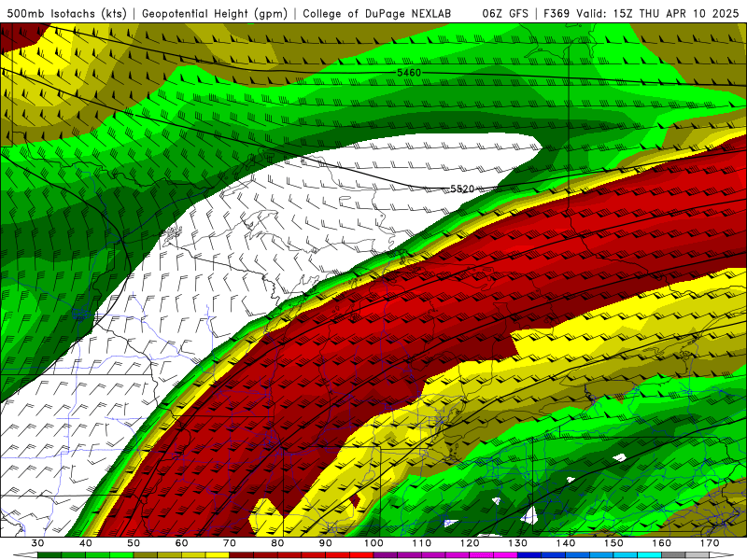Click the 170 value on the color scale
747x560 pixels.
tap(710, 543)
